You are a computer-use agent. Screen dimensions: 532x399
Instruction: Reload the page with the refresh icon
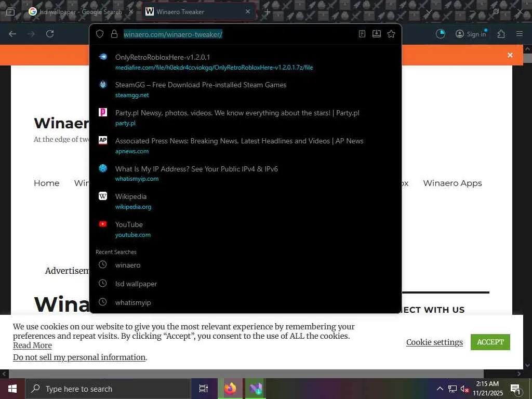point(50,34)
